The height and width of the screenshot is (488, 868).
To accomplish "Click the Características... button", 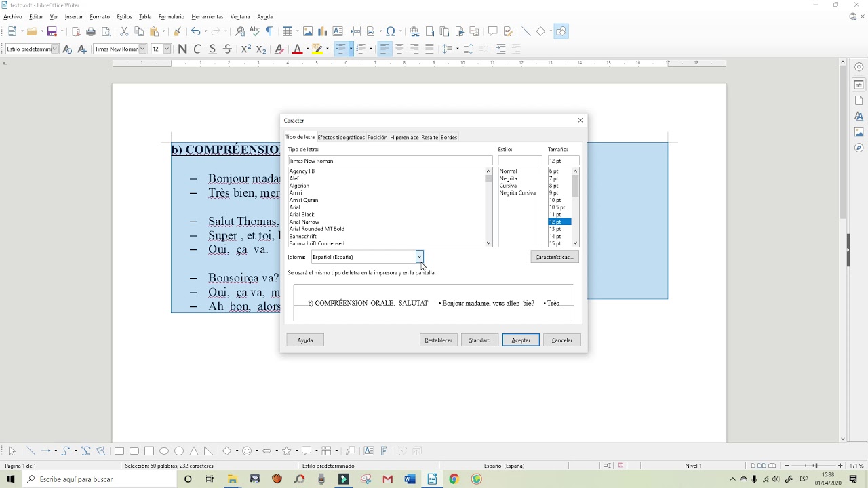I will pyautogui.click(x=554, y=257).
